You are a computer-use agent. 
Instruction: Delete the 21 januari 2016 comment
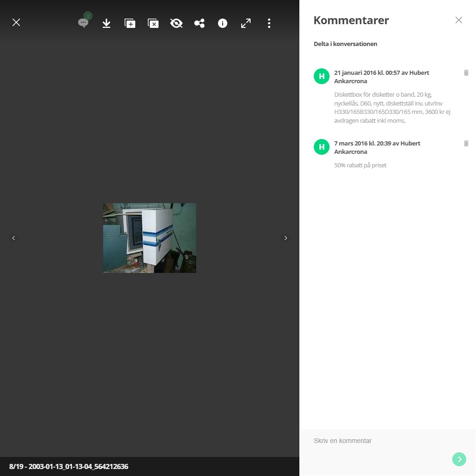(466, 73)
